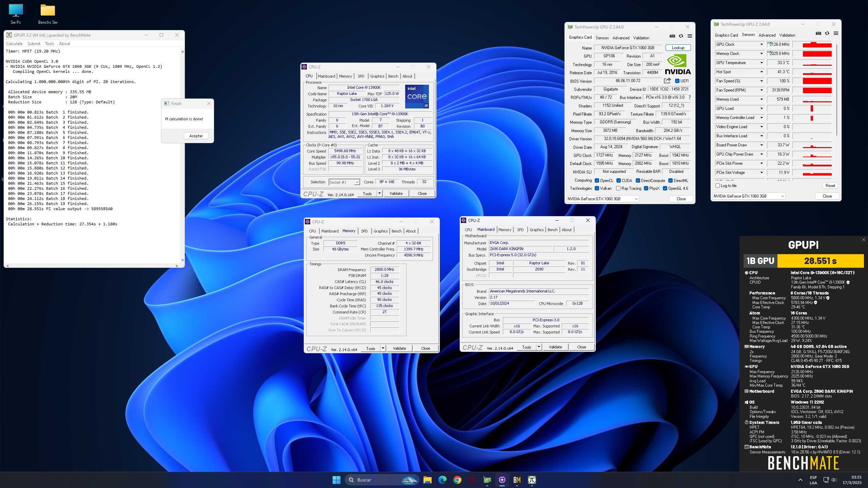
Task: Click the red icon in the taskbar
Action: click(x=472, y=480)
